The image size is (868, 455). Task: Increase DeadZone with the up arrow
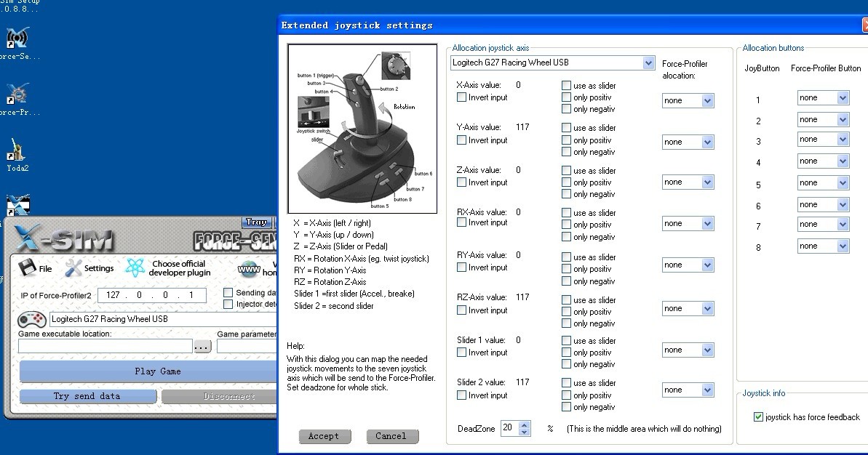coord(525,424)
